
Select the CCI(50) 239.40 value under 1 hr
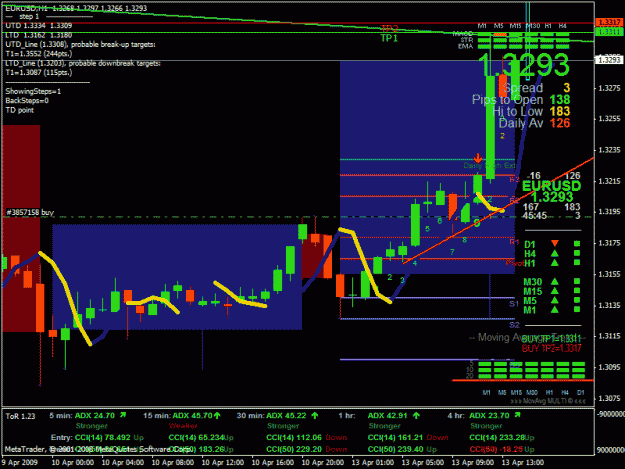(395, 449)
